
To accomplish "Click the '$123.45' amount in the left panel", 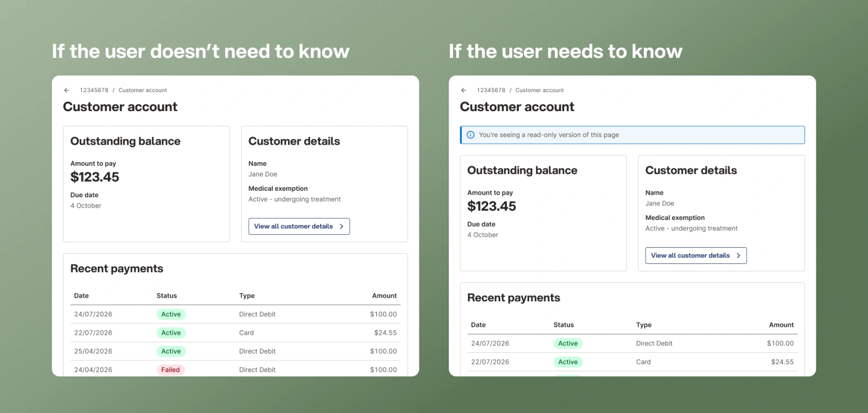I will (x=95, y=177).
